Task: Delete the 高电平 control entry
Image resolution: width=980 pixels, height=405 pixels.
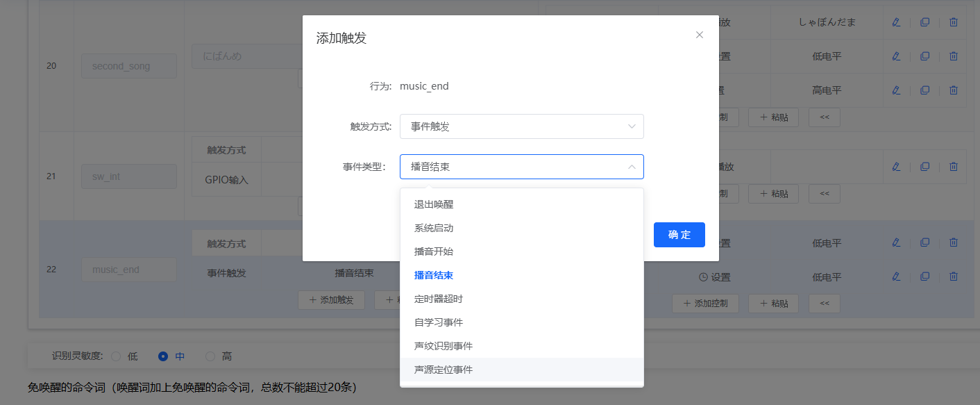Action: (954, 90)
